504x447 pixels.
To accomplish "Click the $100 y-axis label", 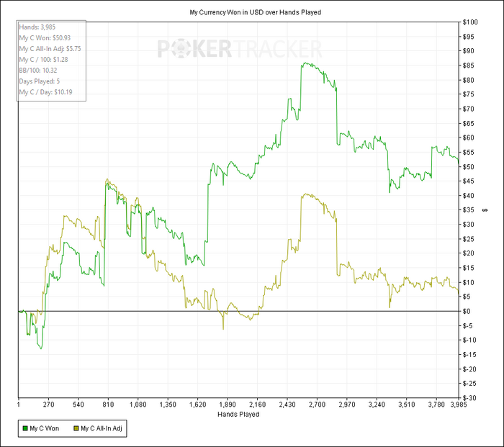I will [470, 22].
